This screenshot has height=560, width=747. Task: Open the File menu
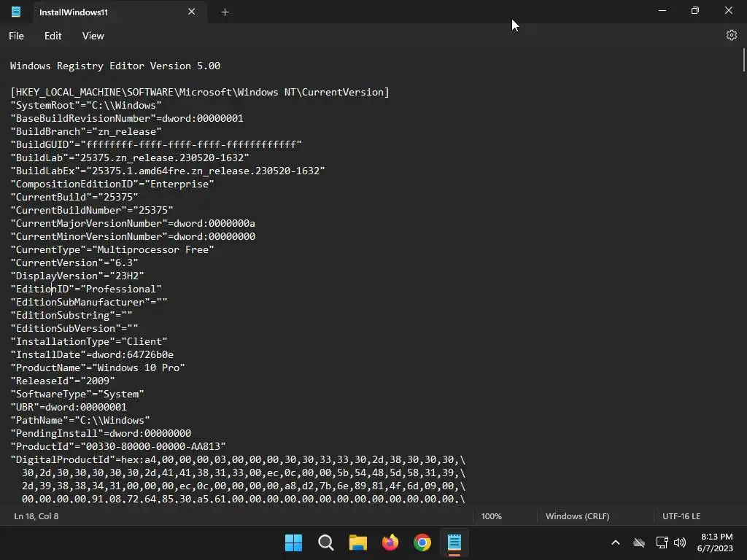coord(16,36)
